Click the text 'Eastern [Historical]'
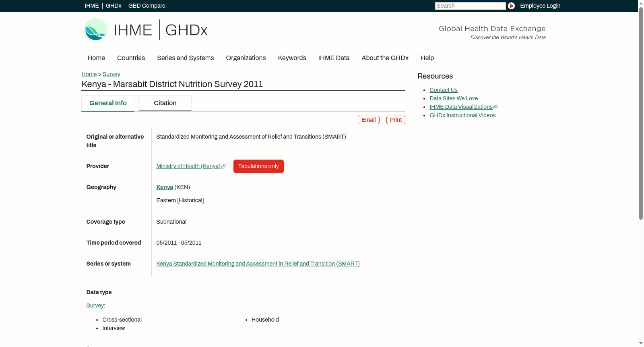 coord(180,200)
